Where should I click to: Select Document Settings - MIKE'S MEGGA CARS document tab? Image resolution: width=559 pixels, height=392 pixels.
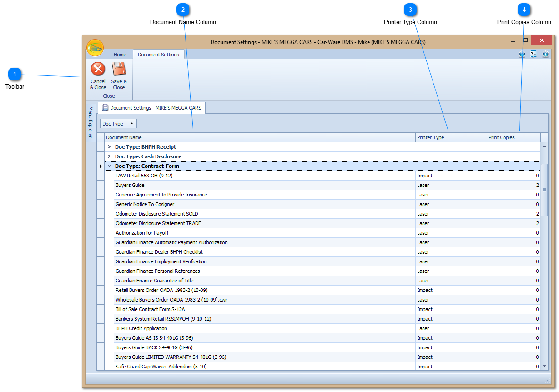point(152,108)
